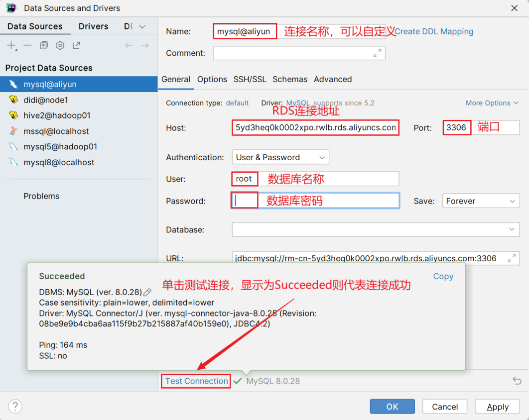Click the MySQL driver link
529x420 pixels.
[297, 103]
